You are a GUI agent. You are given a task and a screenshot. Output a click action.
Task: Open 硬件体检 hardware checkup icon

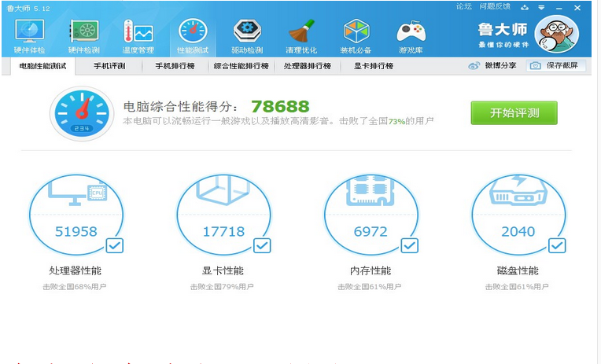(x=30, y=31)
